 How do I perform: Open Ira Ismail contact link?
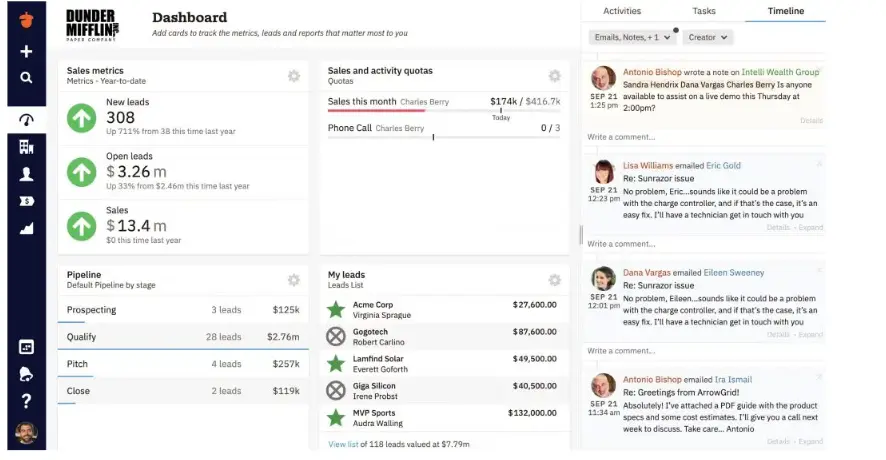pyautogui.click(x=733, y=379)
